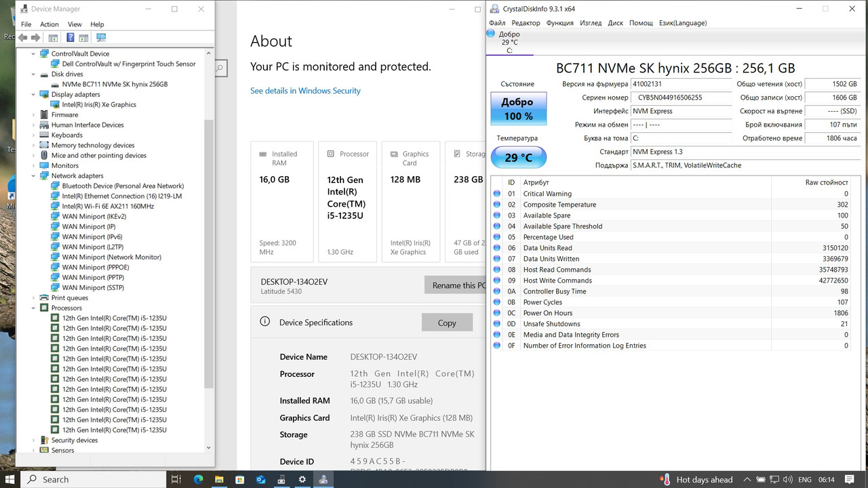Click Show/Hide Action Pane toolbar icon
This screenshot has width=868, height=488.
coord(83,38)
